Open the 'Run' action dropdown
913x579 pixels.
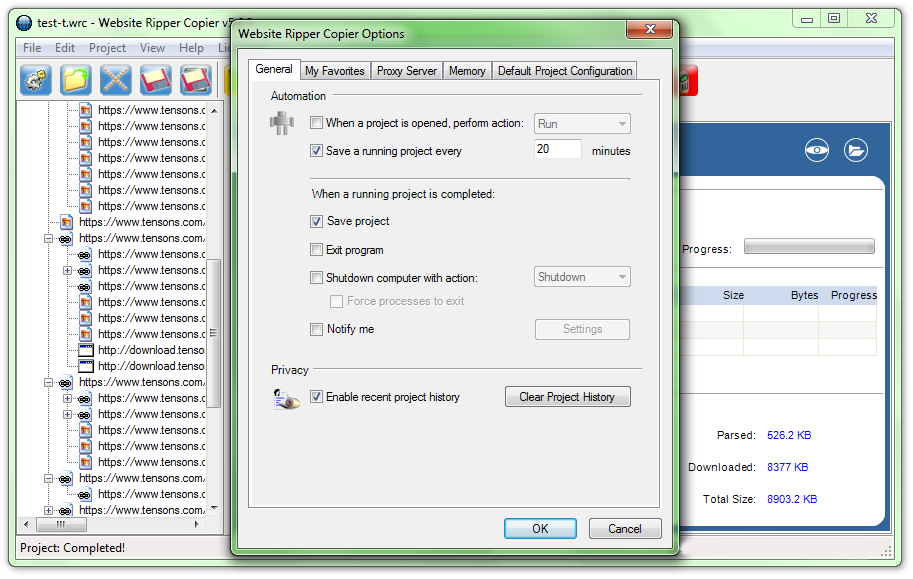[x=582, y=123]
